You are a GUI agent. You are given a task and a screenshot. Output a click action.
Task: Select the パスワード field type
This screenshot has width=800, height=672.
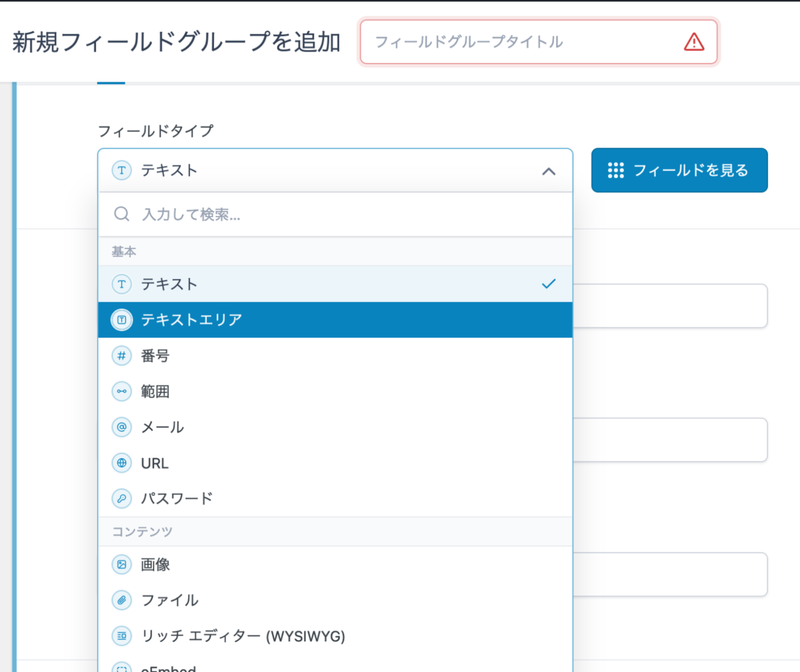coord(177,499)
